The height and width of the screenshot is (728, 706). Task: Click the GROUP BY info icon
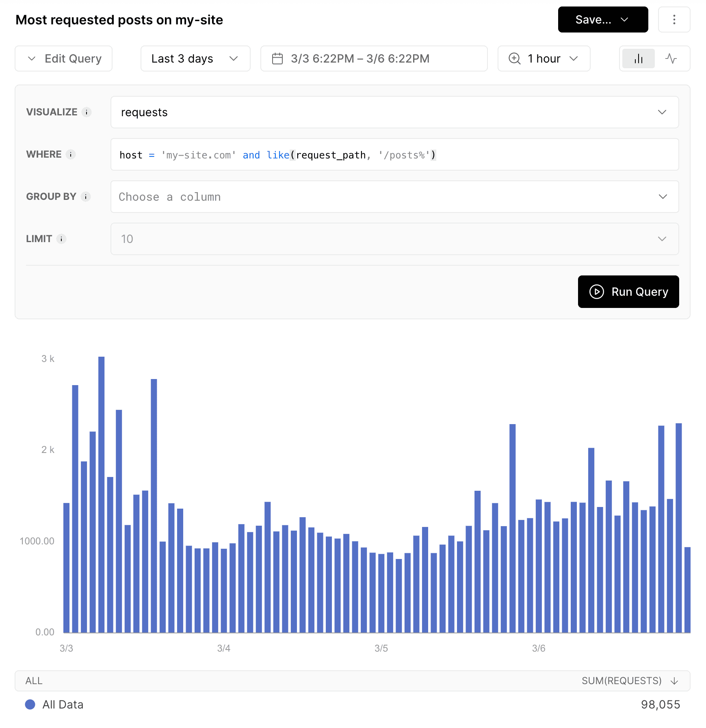[86, 197]
